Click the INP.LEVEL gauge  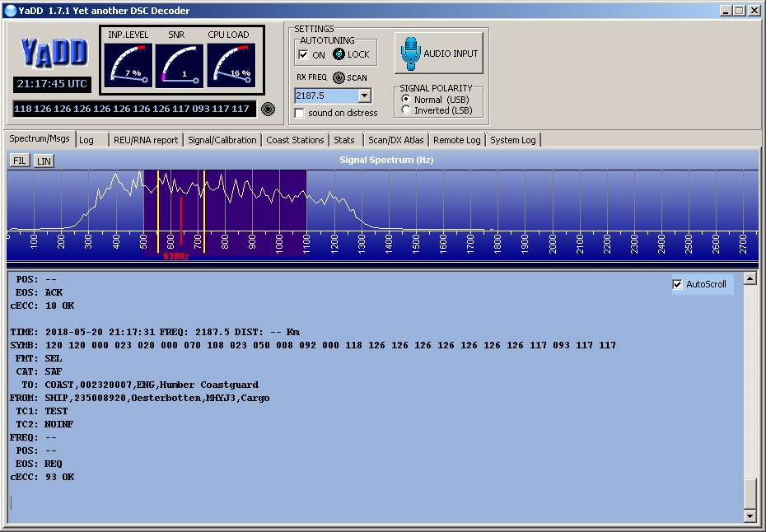coord(128,65)
